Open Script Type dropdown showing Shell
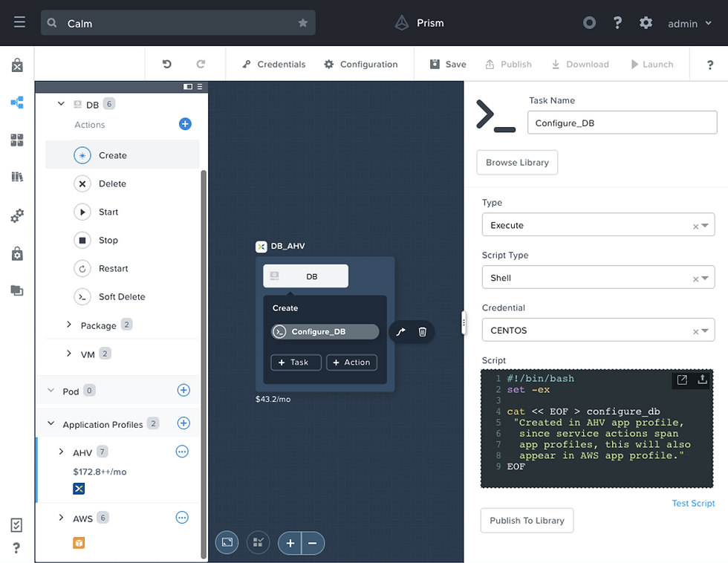728x563 pixels. 598,277
